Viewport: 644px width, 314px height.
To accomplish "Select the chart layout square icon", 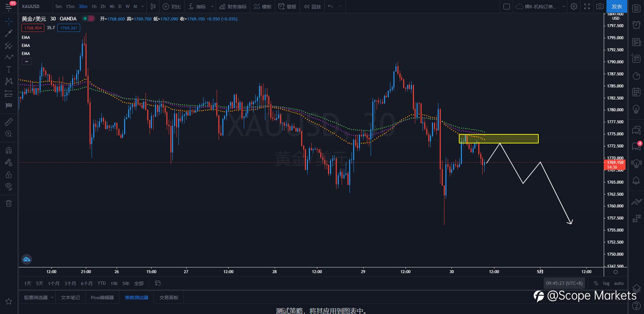I will click(x=507, y=6).
